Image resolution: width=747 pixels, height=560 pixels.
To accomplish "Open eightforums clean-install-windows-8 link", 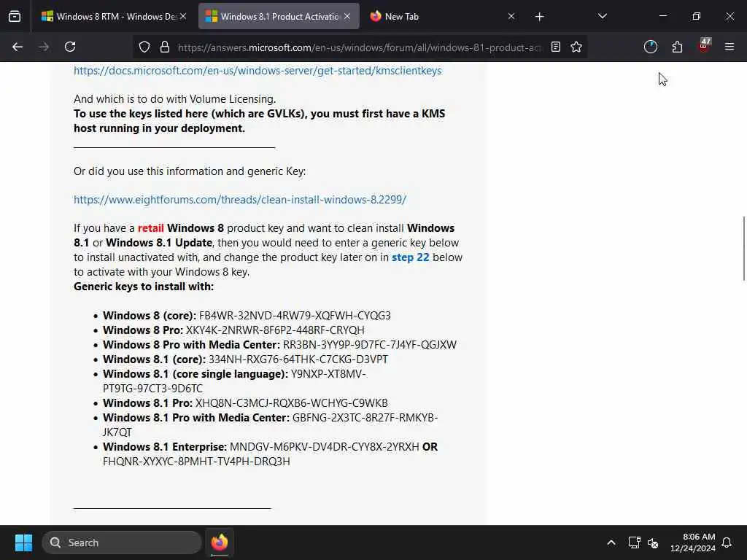I will pos(239,200).
